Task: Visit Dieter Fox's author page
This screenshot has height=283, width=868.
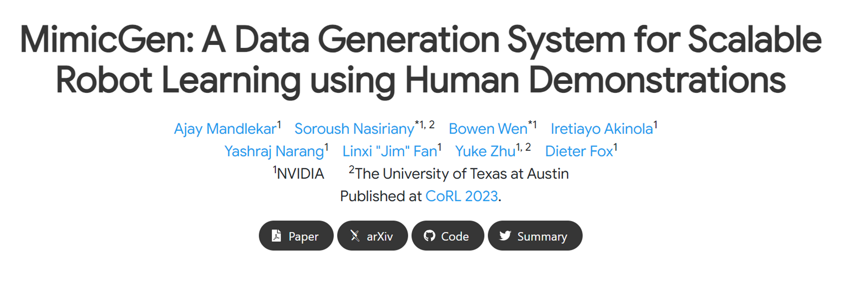Action: (x=579, y=151)
